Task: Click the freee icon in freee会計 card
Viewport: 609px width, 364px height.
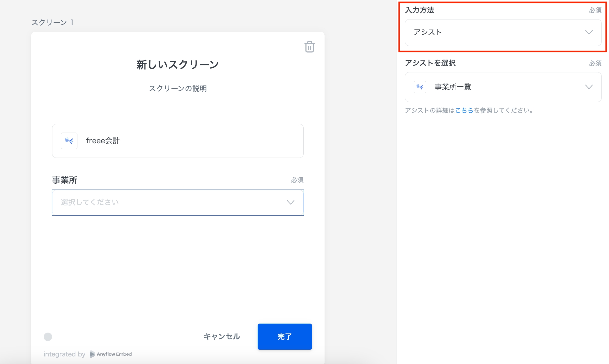Action: [69, 141]
